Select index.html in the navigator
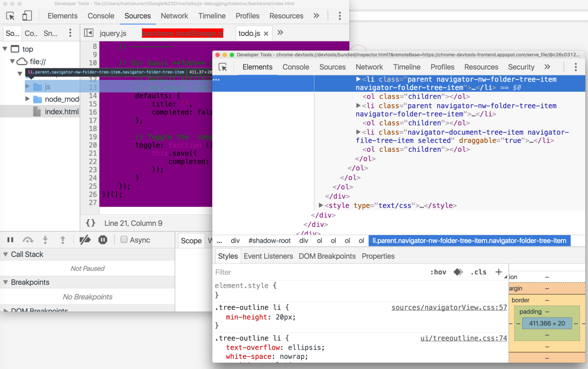Viewport: 588px width, 369px height. tap(61, 112)
